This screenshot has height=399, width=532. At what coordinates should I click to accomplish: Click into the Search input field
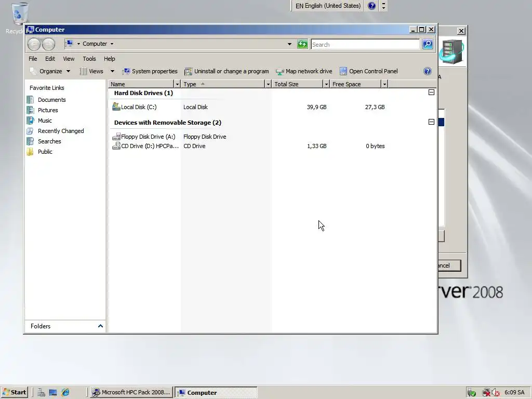365,45
